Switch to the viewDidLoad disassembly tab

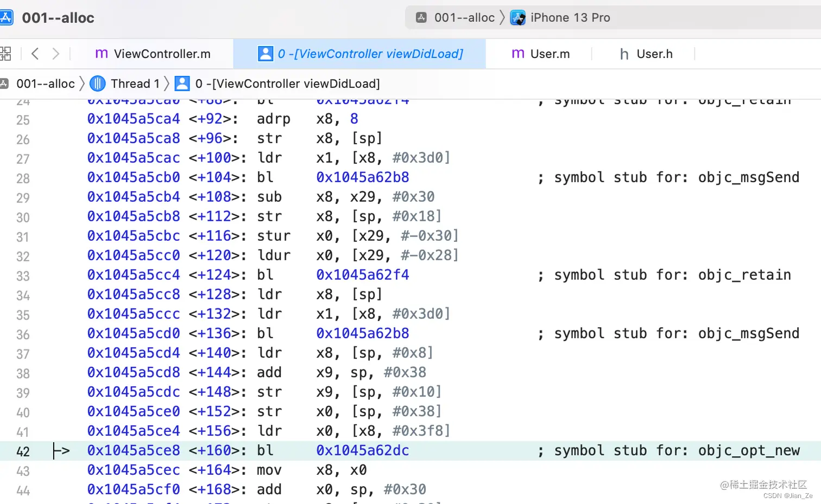point(360,54)
